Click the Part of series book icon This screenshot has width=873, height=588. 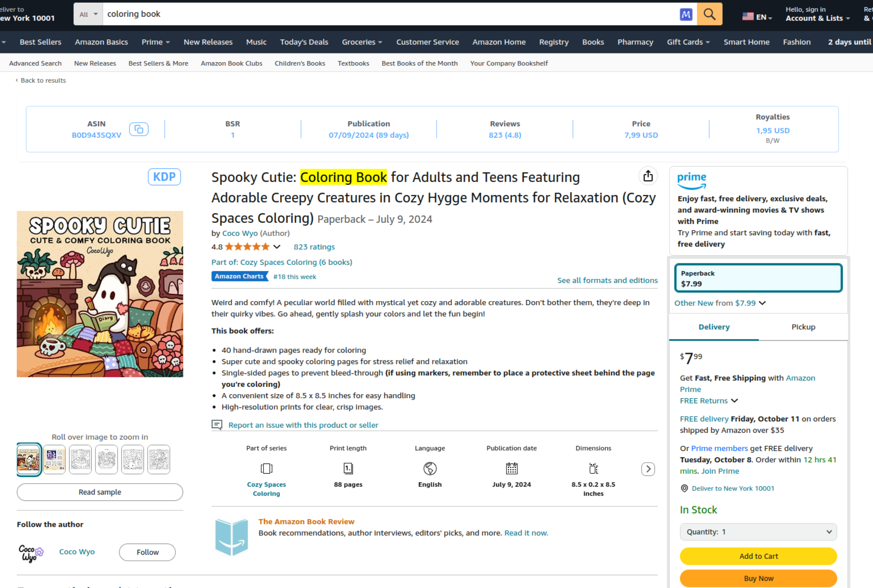coord(267,468)
